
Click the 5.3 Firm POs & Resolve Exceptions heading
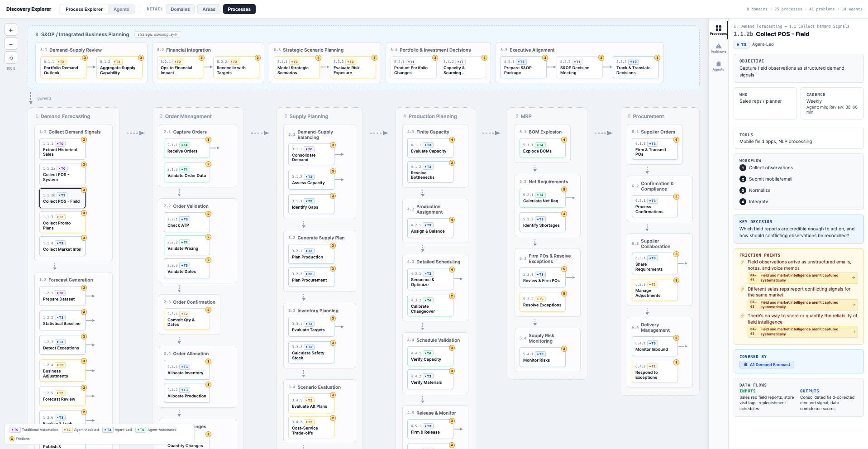click(x=545, y=258)
